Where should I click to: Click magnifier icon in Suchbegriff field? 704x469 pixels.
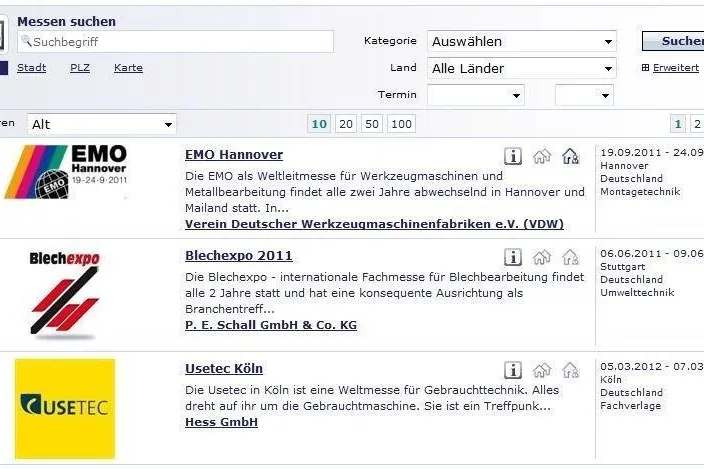point(26,41)
